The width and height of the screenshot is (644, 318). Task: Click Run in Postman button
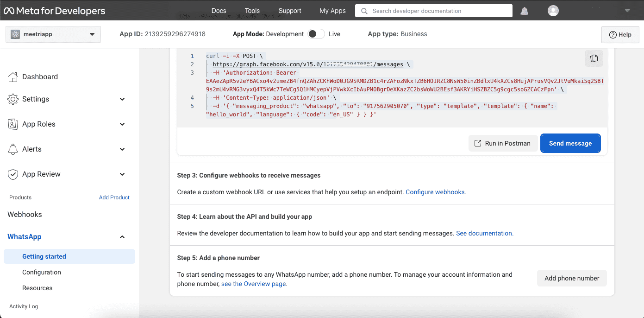(x=503, y=143)
